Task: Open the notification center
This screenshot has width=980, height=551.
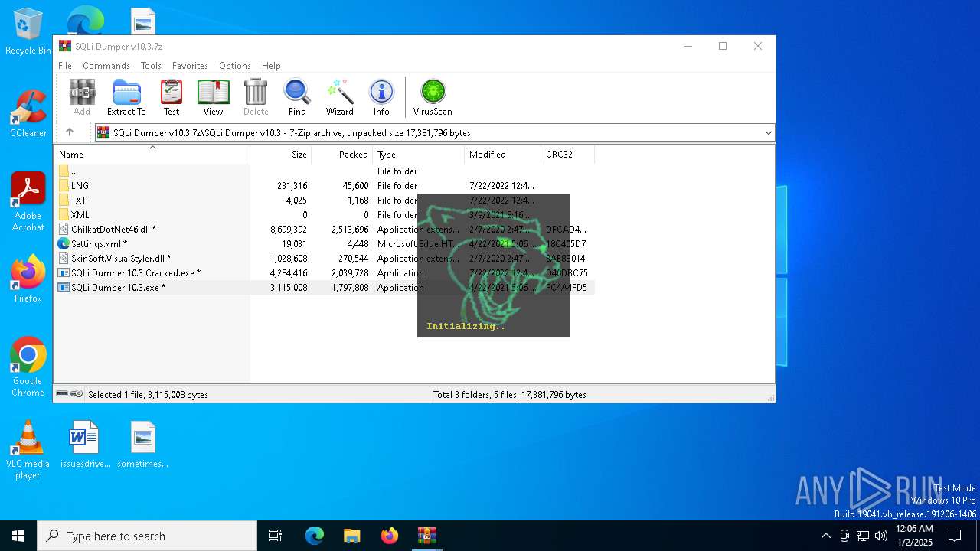Action: click(955, 536)
